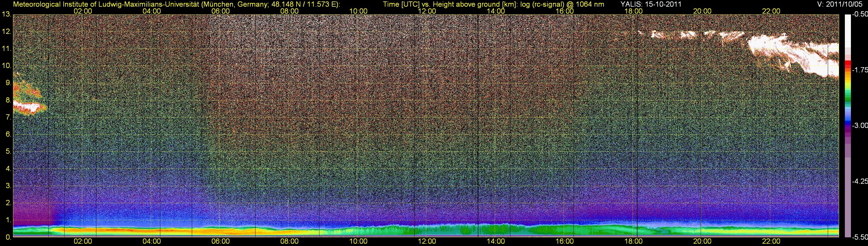Click the 18:00 label on the bottom axis

click(633, 241)
